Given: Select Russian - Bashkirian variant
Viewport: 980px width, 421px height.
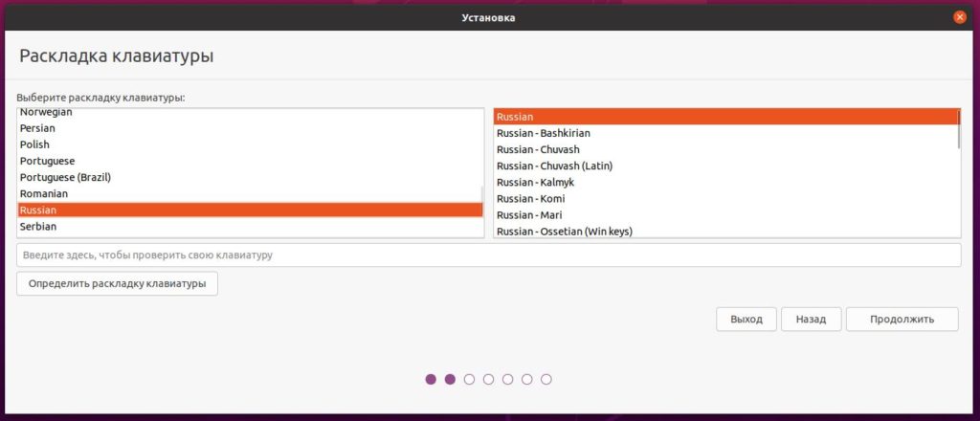Looking at the screenshot, I should coord(543,133).
